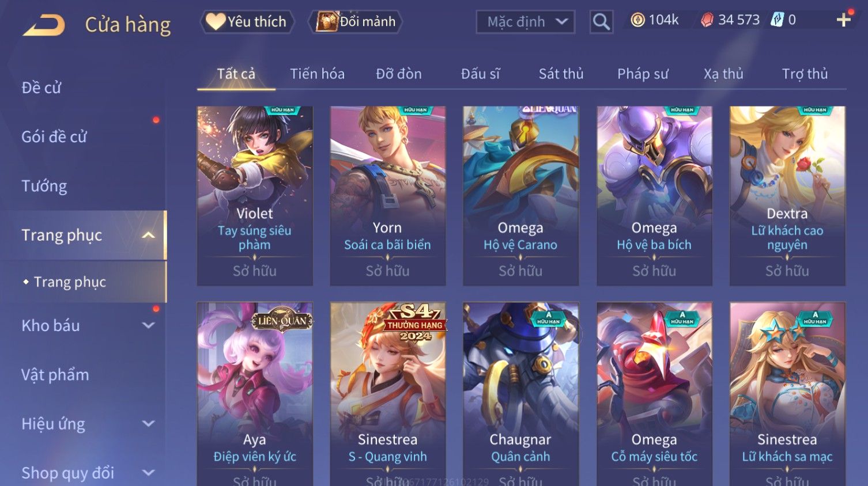Open Đổi mảnh chest exchange

[x=356, y=22]
